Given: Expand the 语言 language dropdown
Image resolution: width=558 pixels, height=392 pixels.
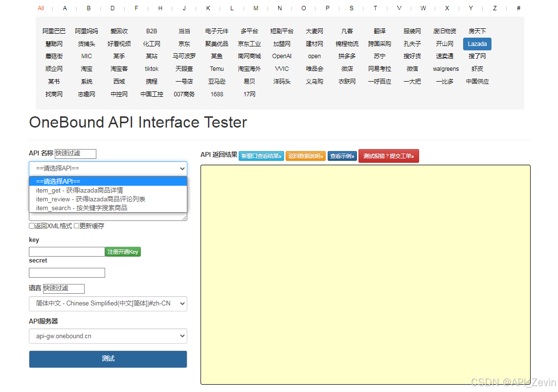Looking at the screenshot, I should pyautogui.click(x=108, y=304).
